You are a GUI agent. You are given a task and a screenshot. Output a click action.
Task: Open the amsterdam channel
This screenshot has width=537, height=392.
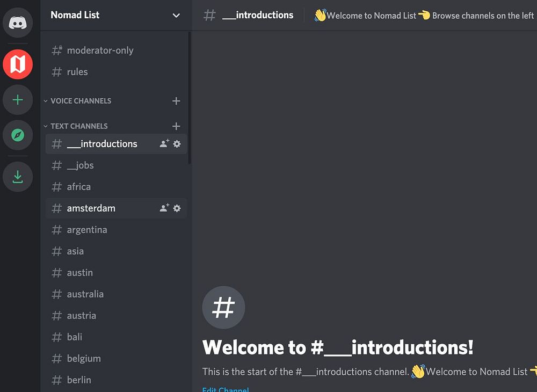116,208
